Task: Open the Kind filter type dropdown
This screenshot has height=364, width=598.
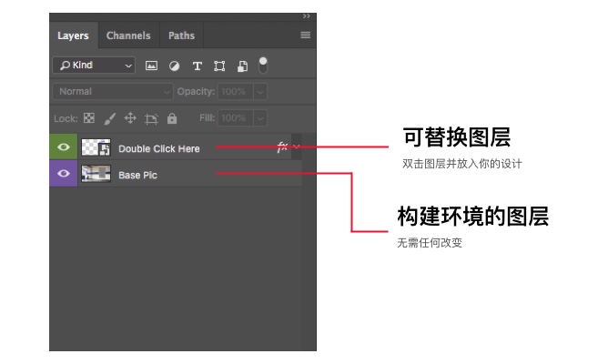Action: click(93, 66)
